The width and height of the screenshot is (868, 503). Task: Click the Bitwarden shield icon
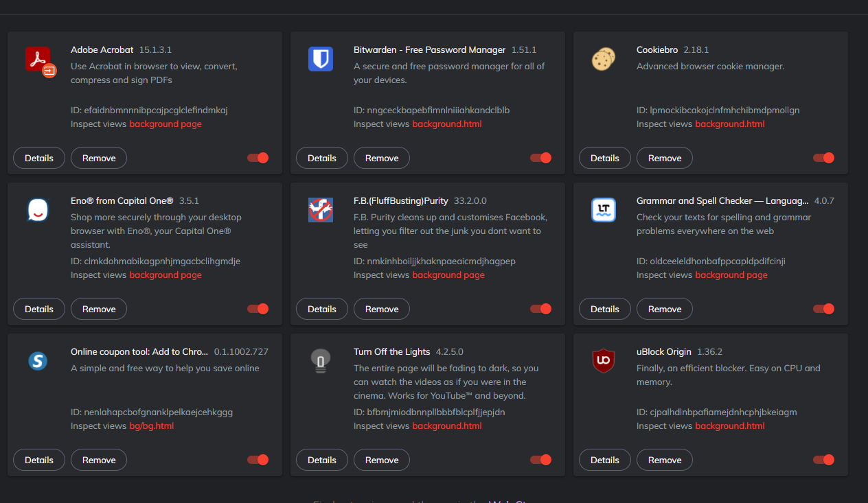point(321,59)
